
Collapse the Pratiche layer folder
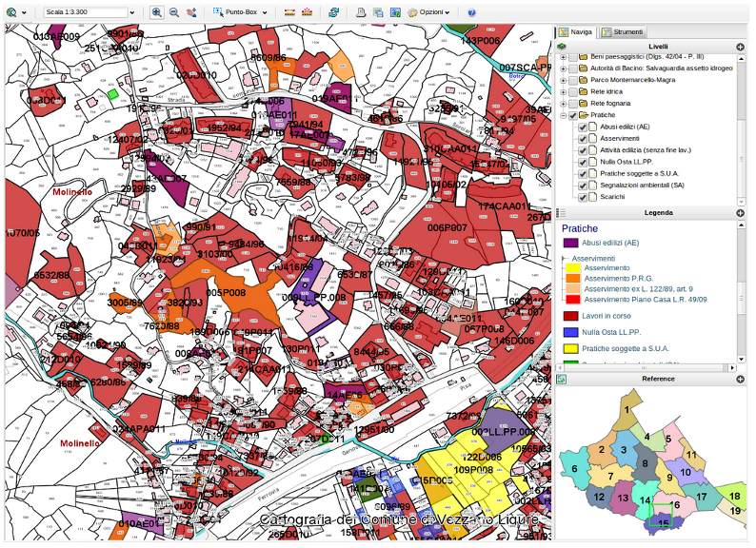point(563,115)
